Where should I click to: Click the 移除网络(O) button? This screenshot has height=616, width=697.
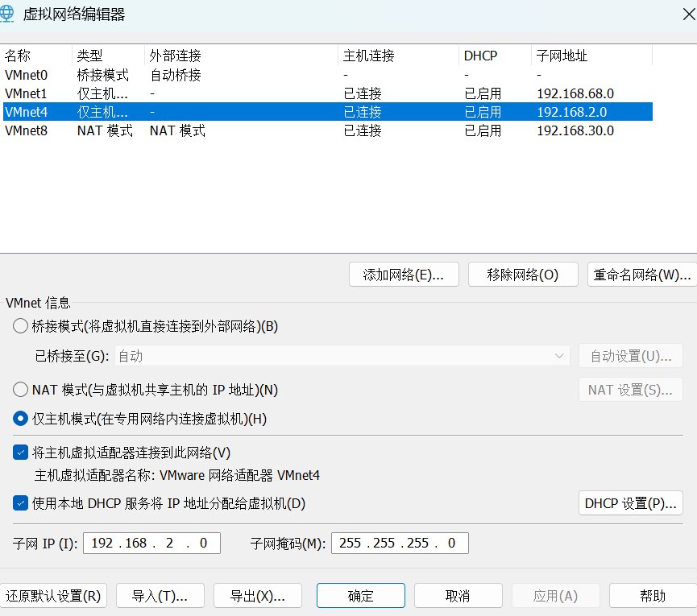[x=522, y=275]
